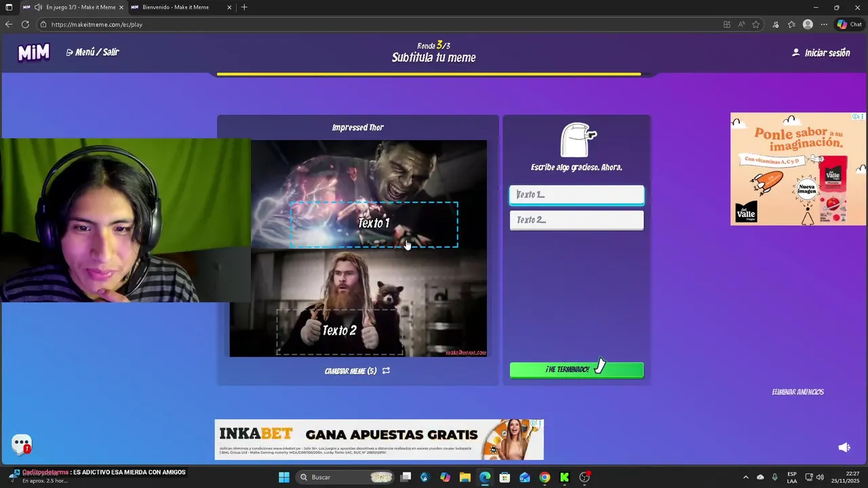Reload the page

click(x=25, y=24)
